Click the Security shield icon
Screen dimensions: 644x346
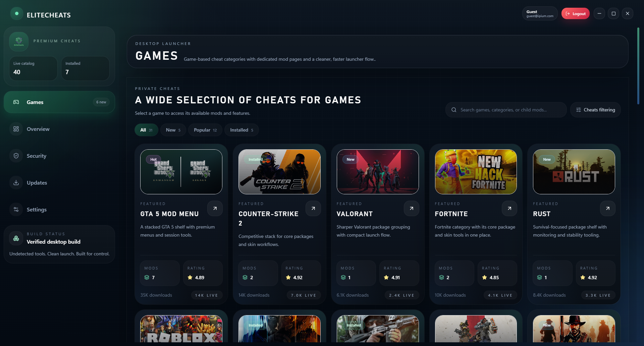click(16, 156)
